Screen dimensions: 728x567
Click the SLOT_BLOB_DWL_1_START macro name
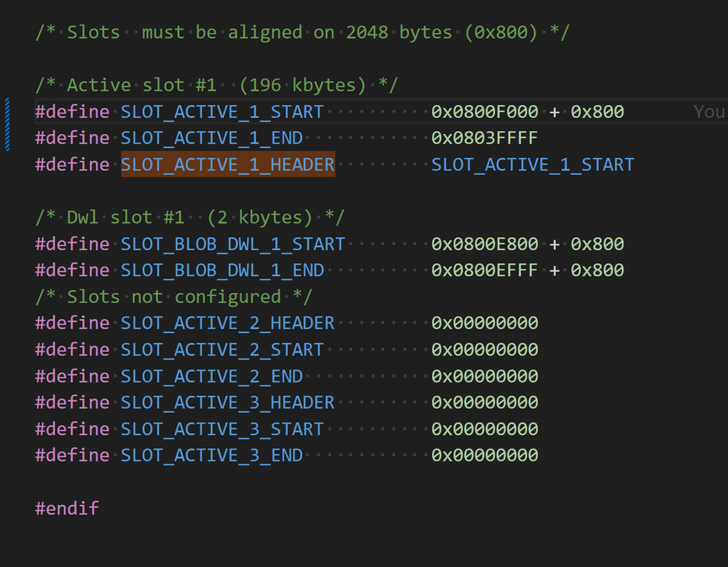point(232,244)
